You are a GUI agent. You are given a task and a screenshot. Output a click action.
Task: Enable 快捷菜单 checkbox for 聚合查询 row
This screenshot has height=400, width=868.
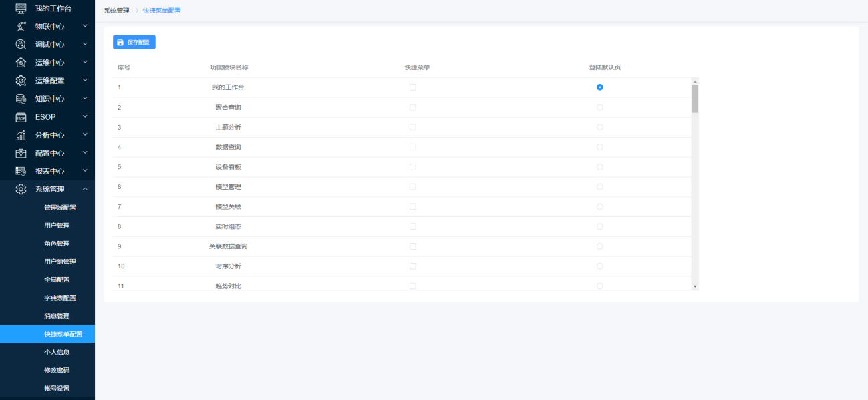tap(412, 107)
